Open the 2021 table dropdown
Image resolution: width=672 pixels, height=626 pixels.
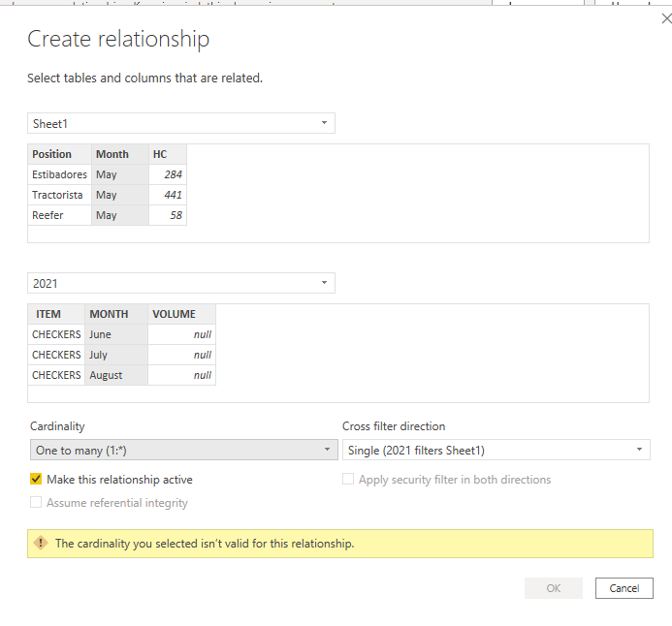[x=181, y=283]
